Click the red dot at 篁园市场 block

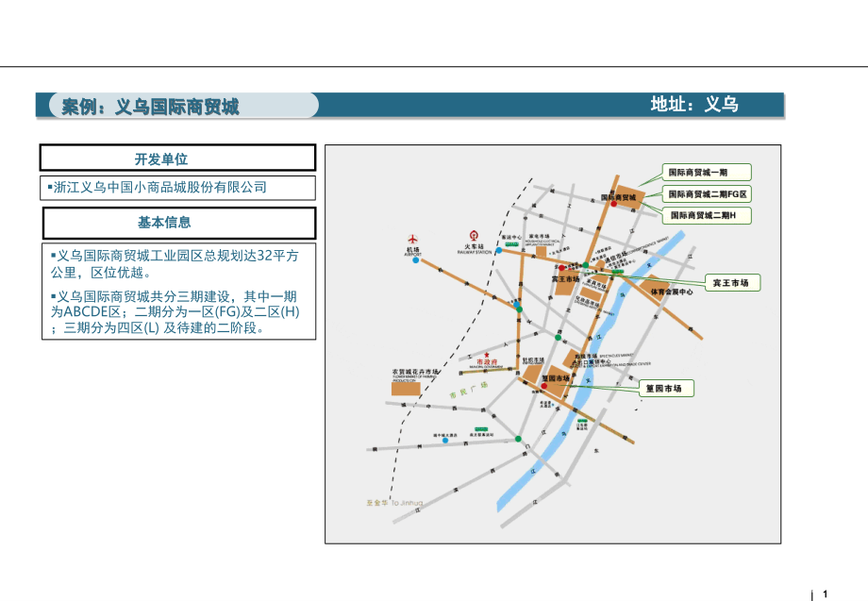pos(544,386)
